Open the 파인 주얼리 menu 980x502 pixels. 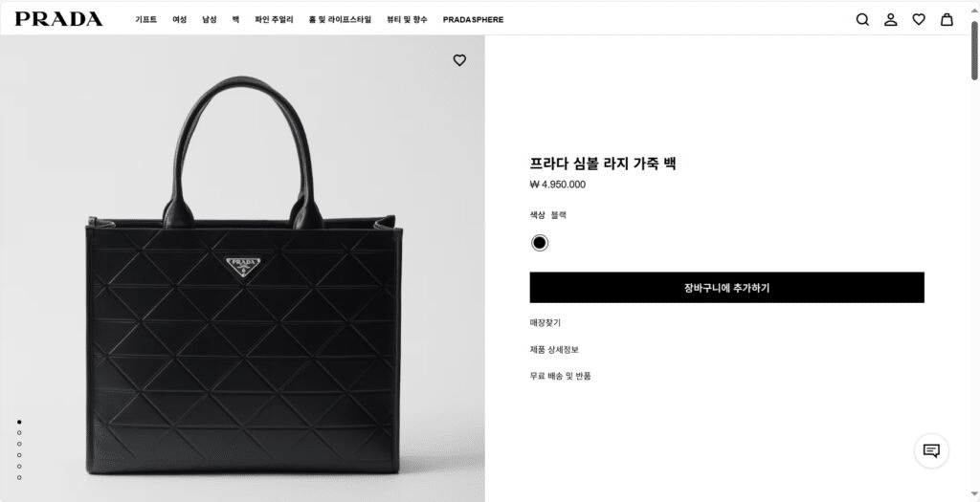pos(274,20)
